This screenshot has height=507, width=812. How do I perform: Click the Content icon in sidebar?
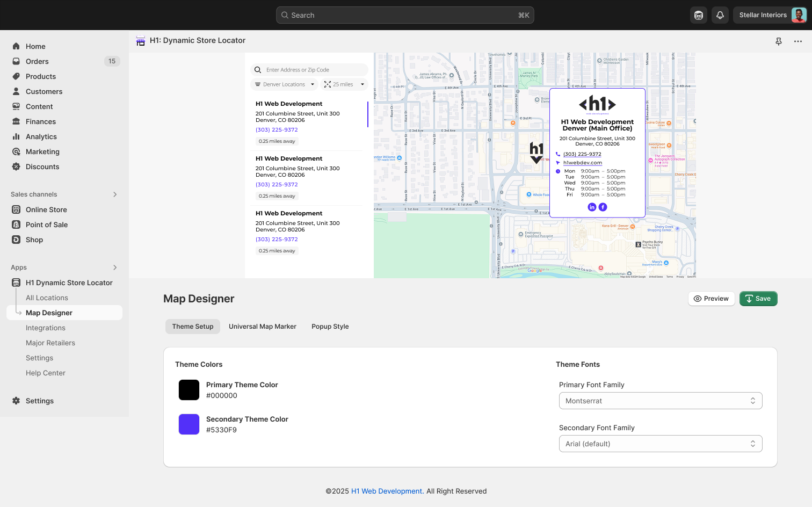(x=16, y=106)
